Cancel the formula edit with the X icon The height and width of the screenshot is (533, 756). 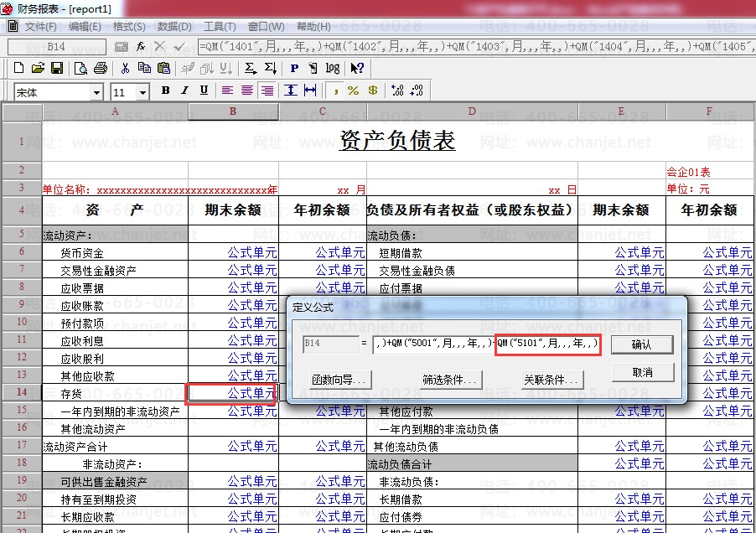(159, 46)
